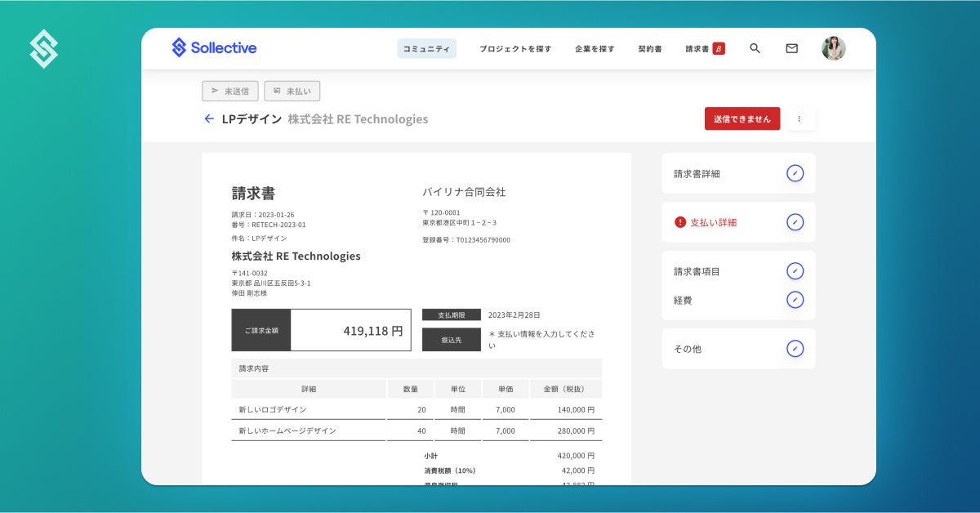980x513 pixels.
Task: Click the 請求書詳細 section label
Action: (x=697, y=174)
